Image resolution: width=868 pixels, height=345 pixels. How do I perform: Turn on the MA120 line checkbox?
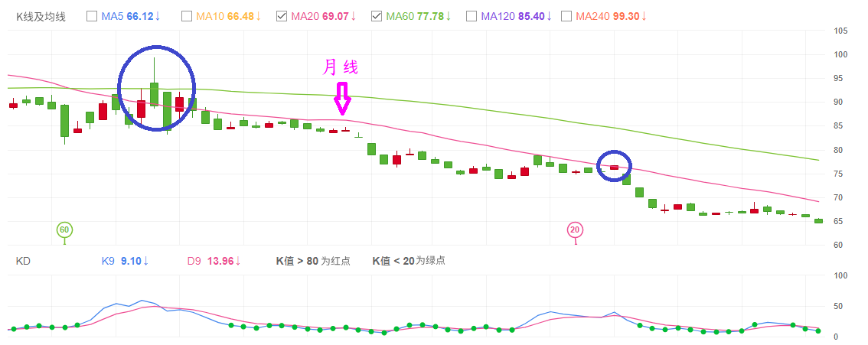point(472,16)
